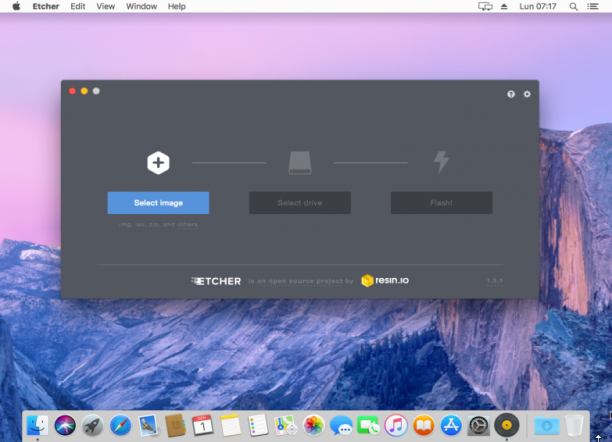Open Calendar from the Dock
The height and width of the screenshot is (442, 612).
click(203, 425)
